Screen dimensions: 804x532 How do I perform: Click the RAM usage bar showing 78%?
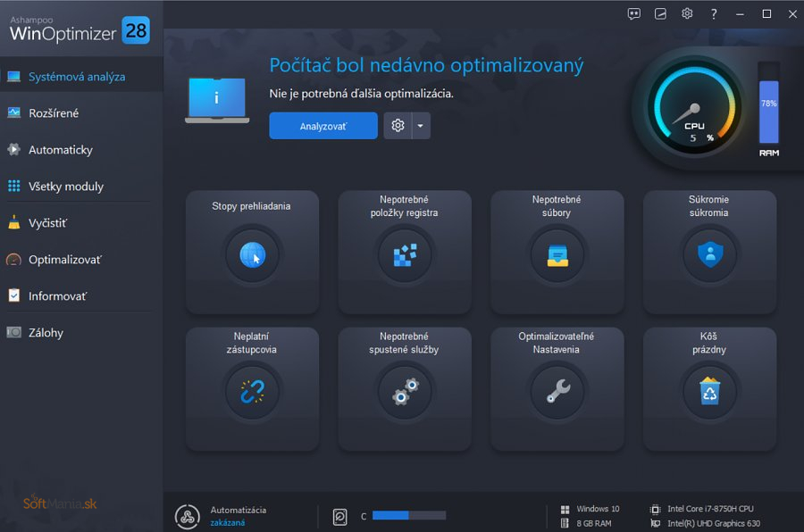(x=769, y=103)
